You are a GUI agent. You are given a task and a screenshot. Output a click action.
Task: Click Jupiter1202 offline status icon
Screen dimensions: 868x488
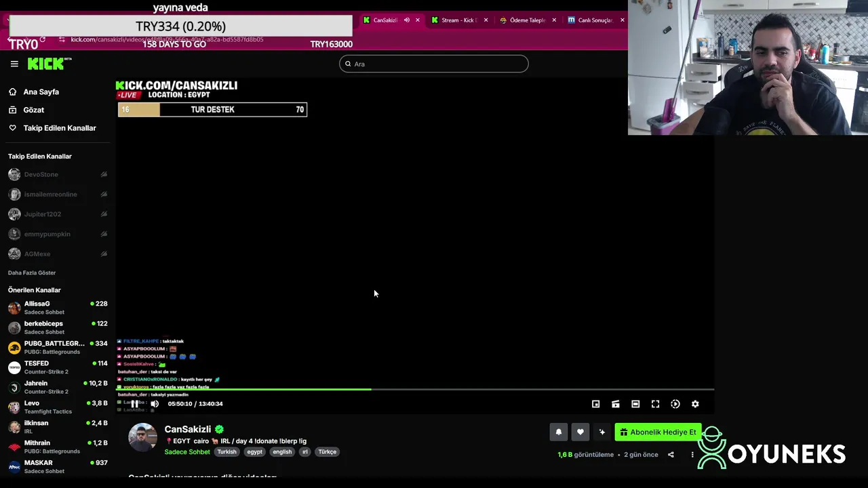[x=104, y=214]
